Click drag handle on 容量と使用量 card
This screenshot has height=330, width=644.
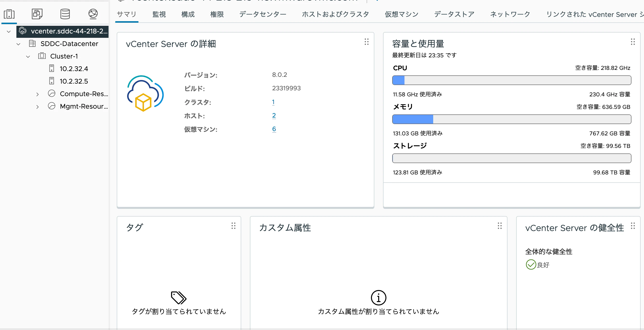[x=632, y=42]
